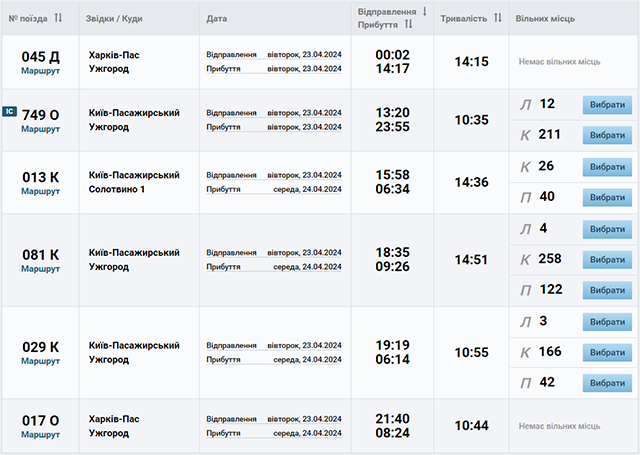This screenshot has height=455, width=640.
Task: Choose К class with 211 seats
Action: [x=607, y=135]
